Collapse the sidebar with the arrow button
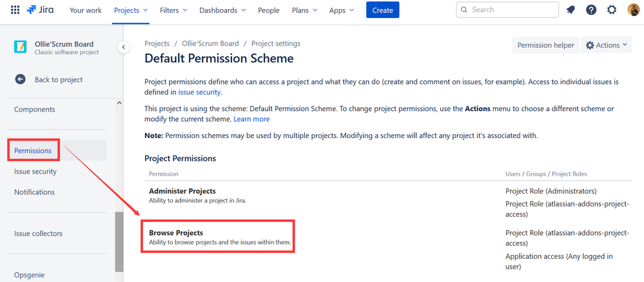This screenshot has height=282, width=644. click(123, 46)
